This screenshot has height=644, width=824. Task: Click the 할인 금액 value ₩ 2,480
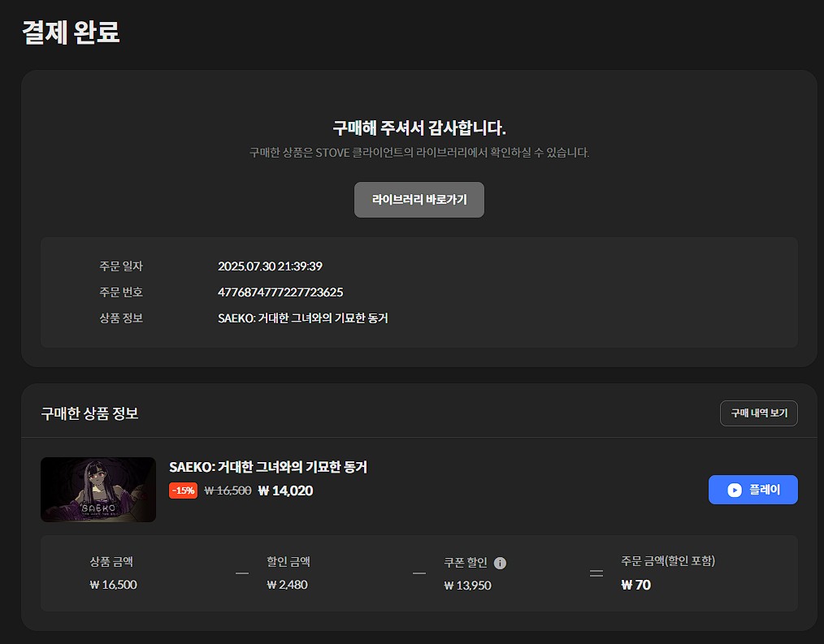pyautogui.click(x=287, y=585)
